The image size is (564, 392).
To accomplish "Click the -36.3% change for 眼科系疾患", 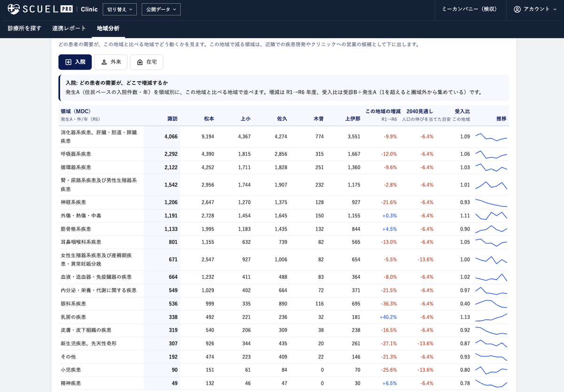I will [x=389, y=304].
